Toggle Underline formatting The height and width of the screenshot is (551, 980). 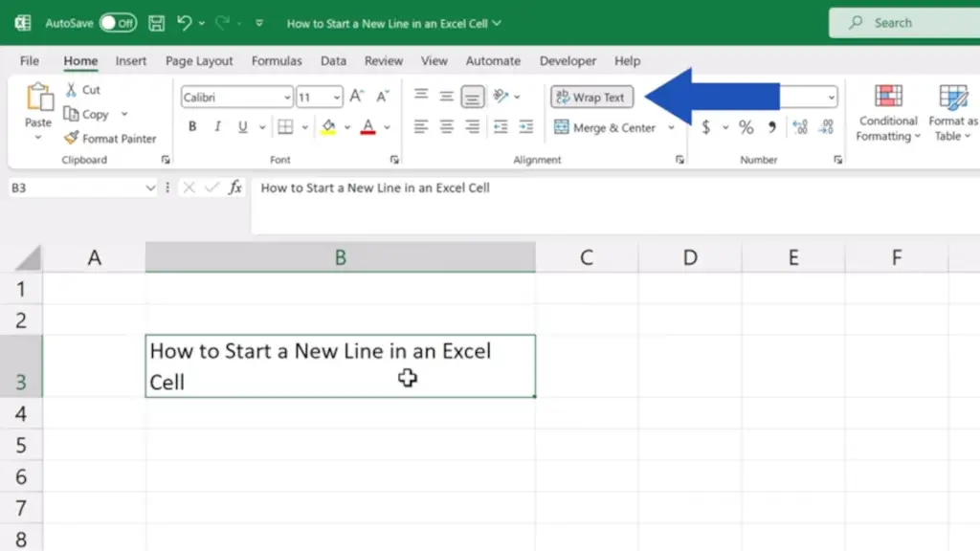coord(242,127)
